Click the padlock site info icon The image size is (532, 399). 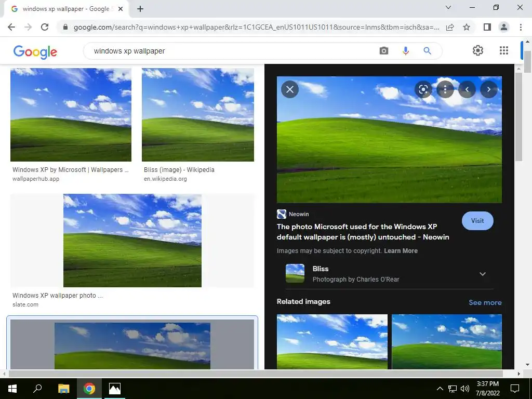[65, 27]
